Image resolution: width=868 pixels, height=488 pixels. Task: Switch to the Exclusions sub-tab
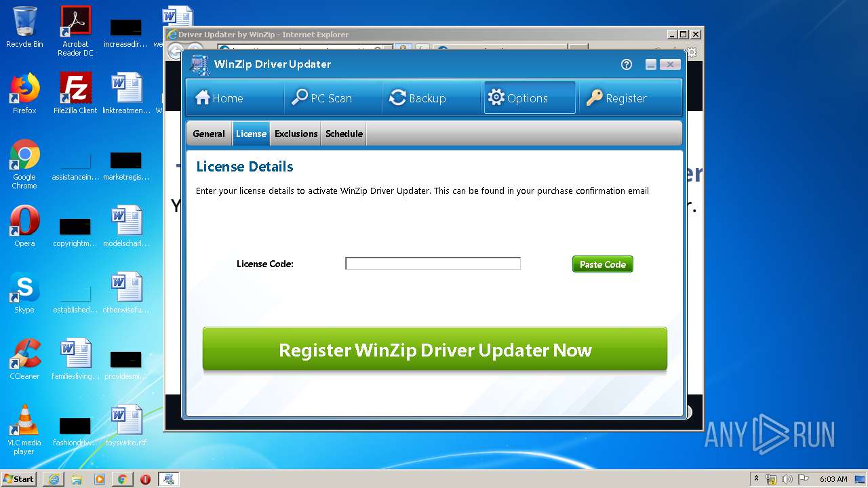point(296,134)
